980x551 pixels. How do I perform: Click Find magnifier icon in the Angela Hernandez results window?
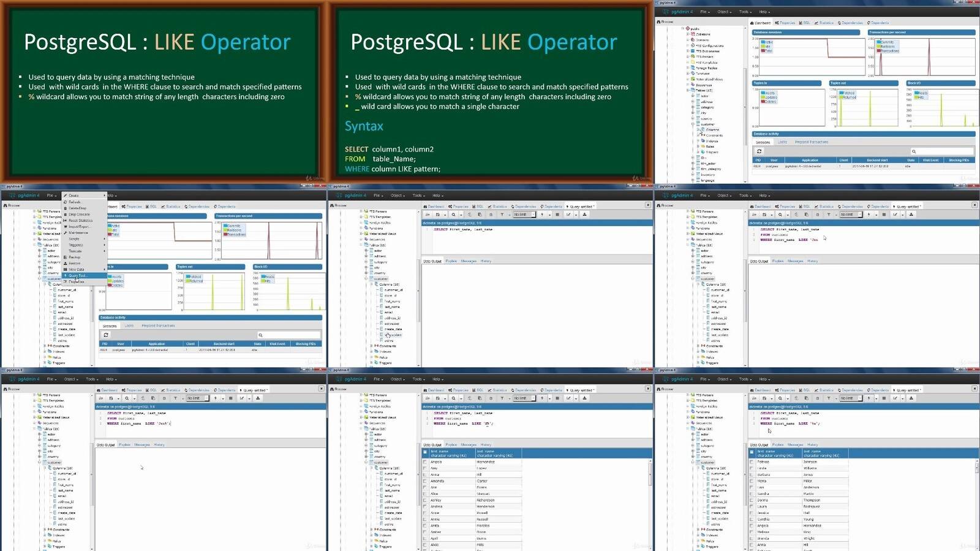tap(454, 398)
